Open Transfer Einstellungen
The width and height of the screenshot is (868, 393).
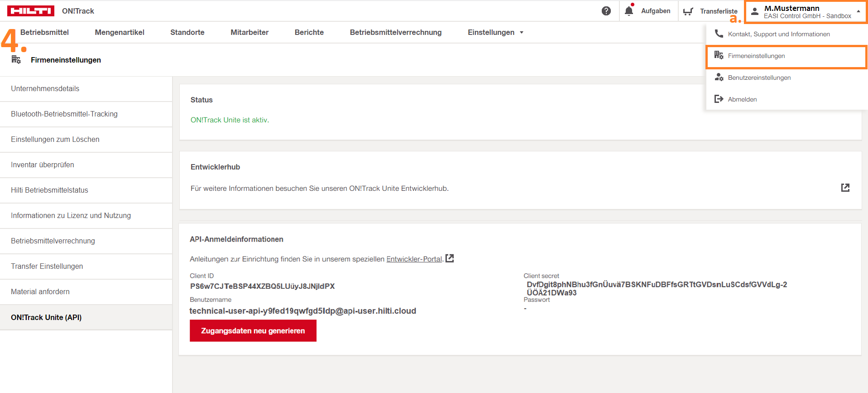tap(86, 266)
